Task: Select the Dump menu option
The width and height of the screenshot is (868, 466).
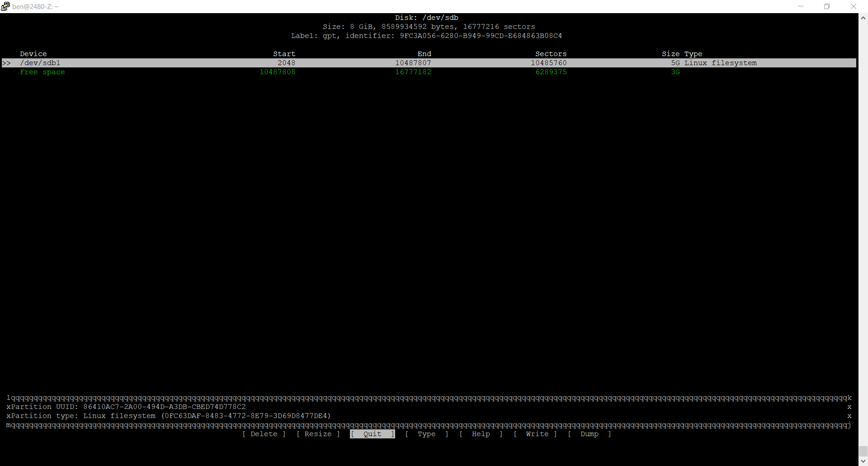Action: [589, 434]
